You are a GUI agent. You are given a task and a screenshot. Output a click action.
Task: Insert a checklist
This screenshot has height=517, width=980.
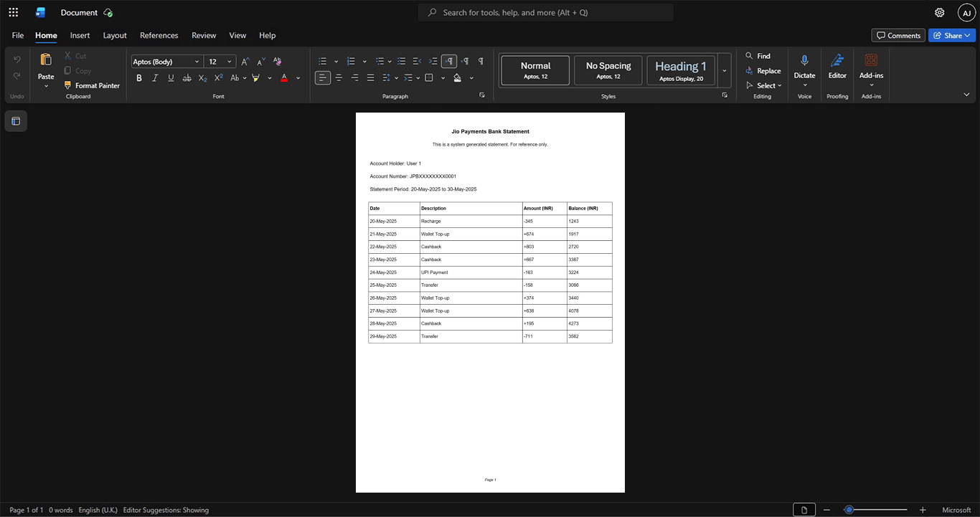click(402, 62)
